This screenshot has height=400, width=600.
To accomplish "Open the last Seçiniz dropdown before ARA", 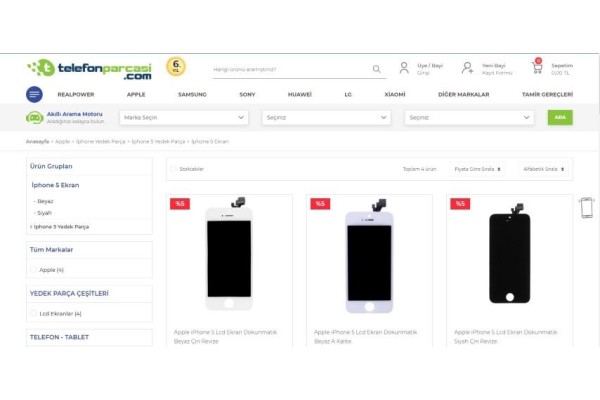I will 469,118.
